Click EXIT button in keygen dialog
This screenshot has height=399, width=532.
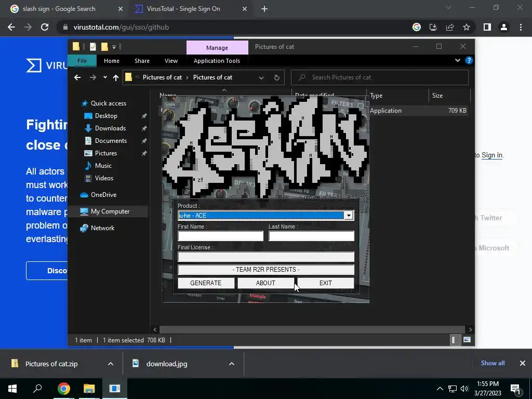pyautogui.click(x=326, y=283)
